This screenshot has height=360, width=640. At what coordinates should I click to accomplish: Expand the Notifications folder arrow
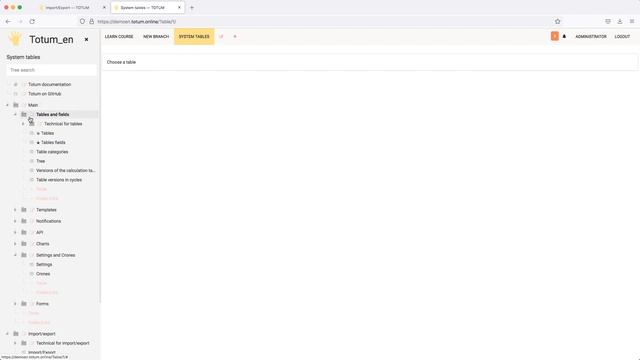(x=15, y=221)
